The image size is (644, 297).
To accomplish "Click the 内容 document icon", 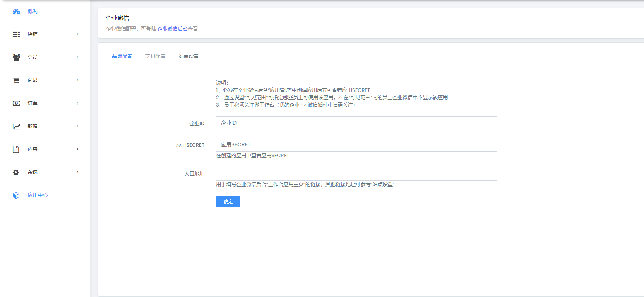I will 16,149.
